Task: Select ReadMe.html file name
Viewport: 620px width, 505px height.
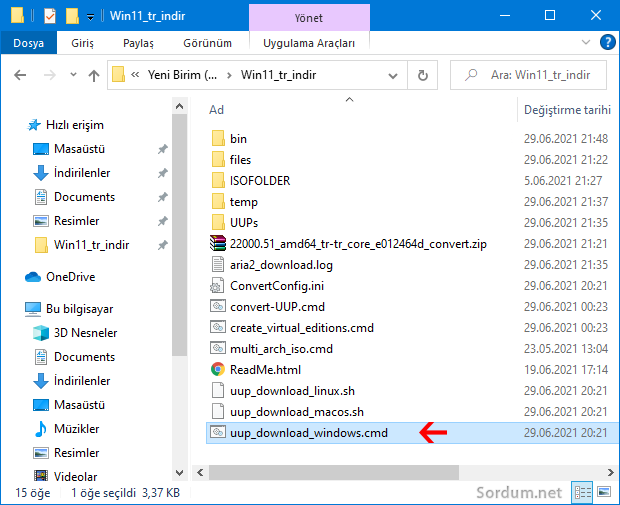Action: pyautogui.click(x=265, y=370)
